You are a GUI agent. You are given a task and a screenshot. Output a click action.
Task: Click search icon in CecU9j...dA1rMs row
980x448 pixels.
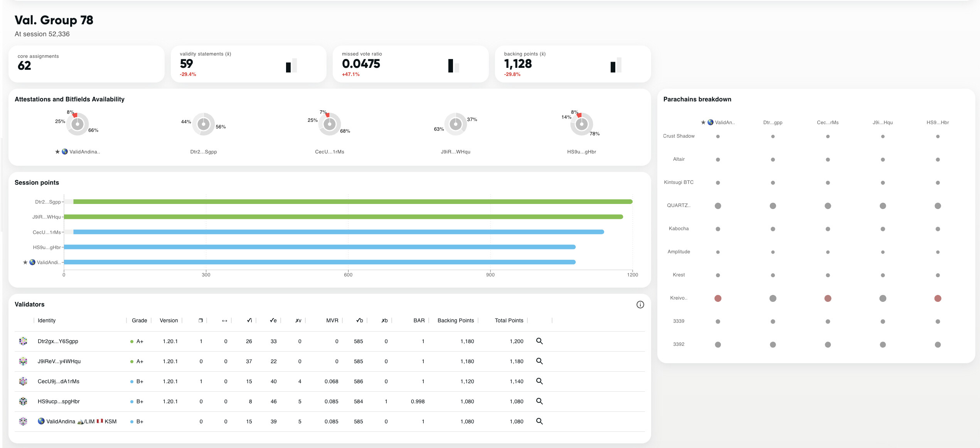point(539,381)
